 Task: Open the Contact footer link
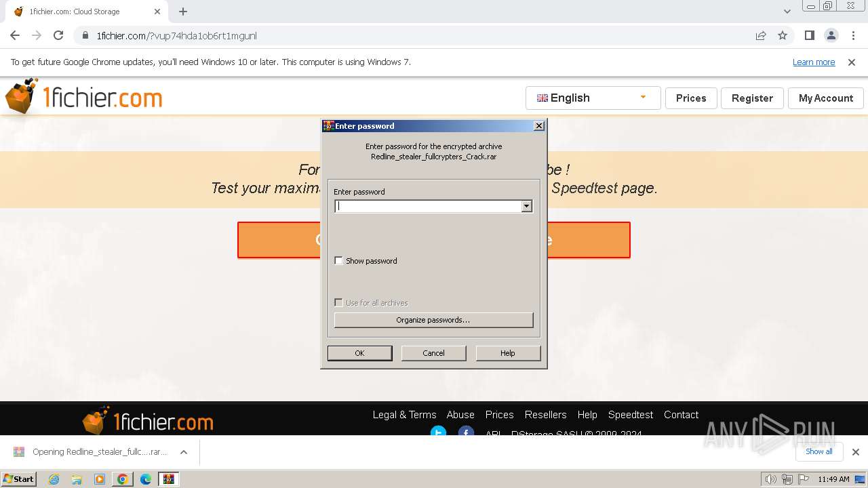(681, 415)
